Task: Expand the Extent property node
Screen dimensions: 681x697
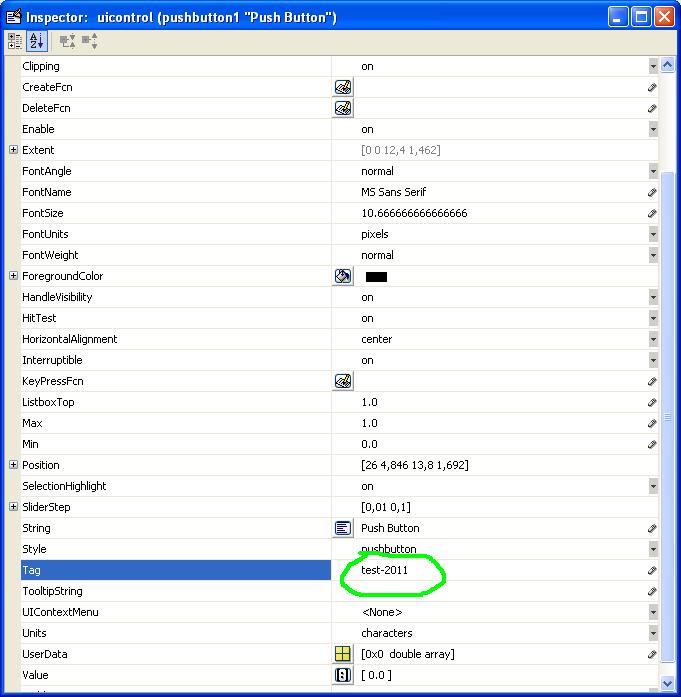Action: click(13, 150)
